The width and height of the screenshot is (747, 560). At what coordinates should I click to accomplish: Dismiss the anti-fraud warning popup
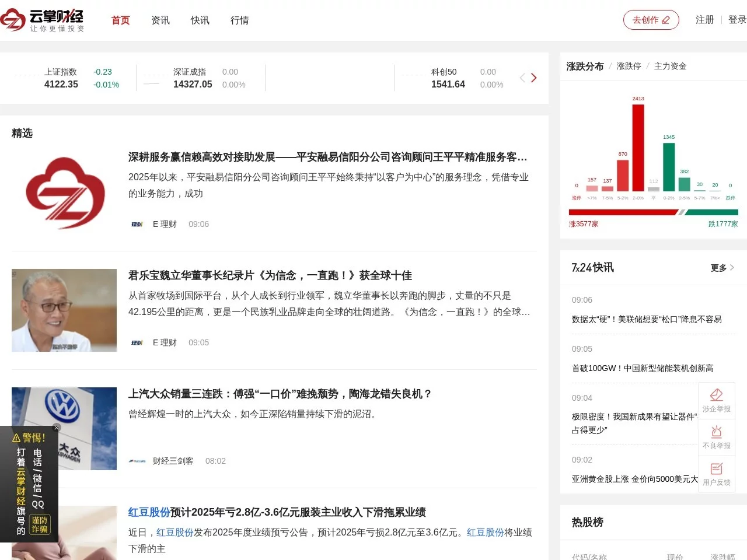click(57, 428)
